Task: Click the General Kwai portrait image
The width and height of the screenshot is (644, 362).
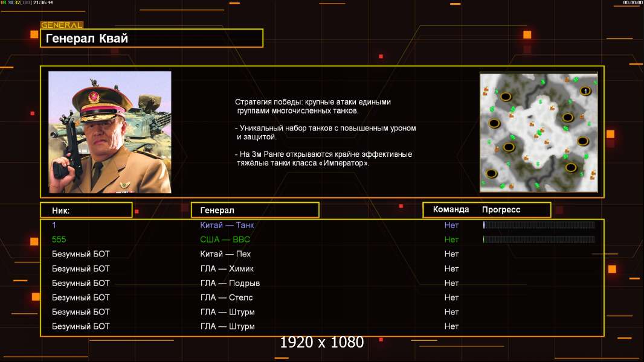Action: pyautogui.click(x=110, y=132)
